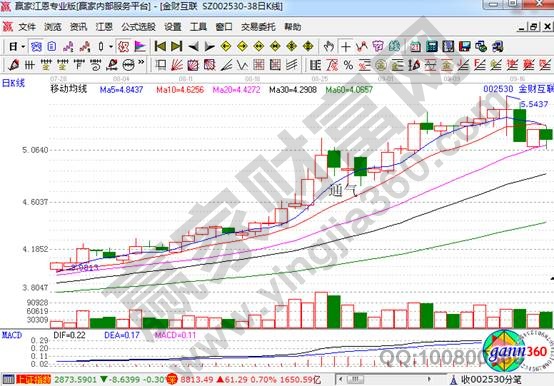Open the calculator tool icon
Screen dimensions: 554x386
431,46
